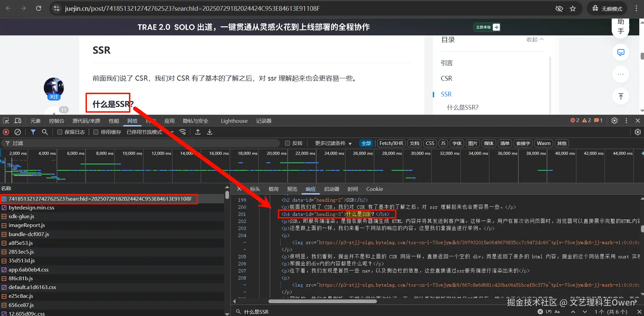Open DevTools settings gear
This screenshot has height=316, width=644.
click(614, 120)
